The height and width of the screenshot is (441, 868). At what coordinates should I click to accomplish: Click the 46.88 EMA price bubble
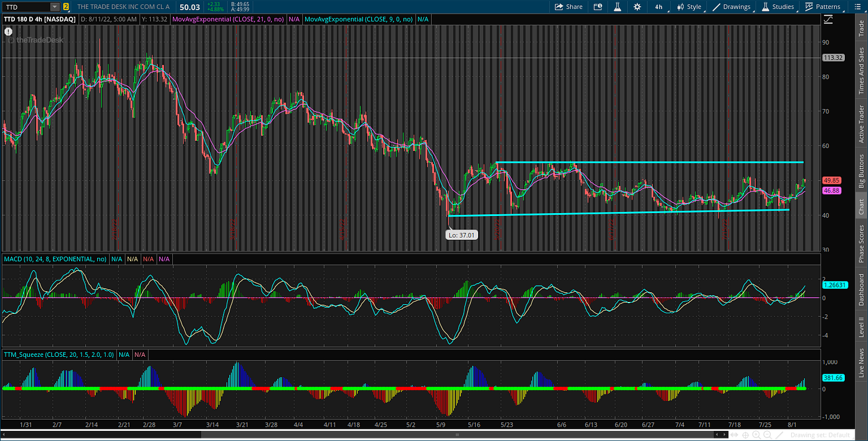tap(831, 190)
